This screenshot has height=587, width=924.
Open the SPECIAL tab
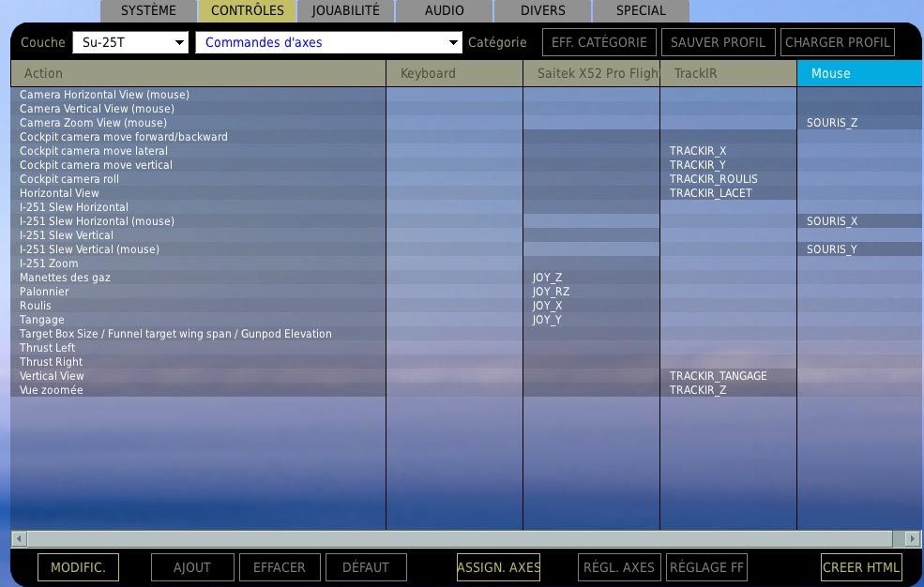click(x=641, y=10)
